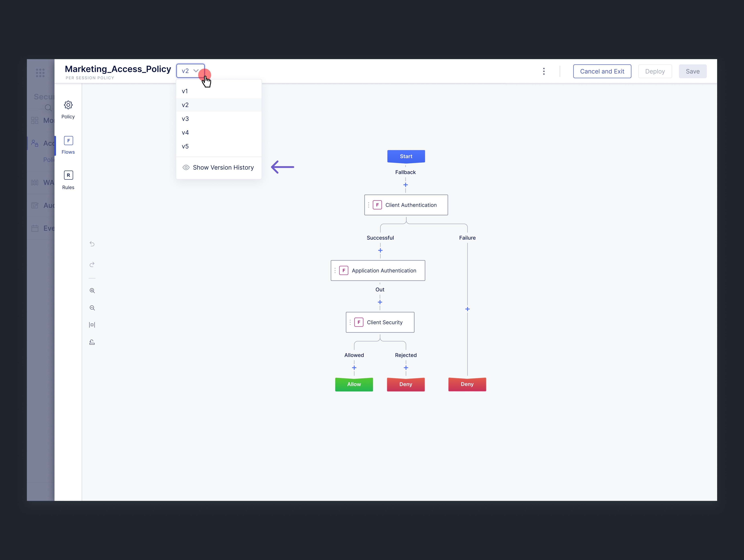
Task: Click the redo arrow icon
Action: pos(92,265)
